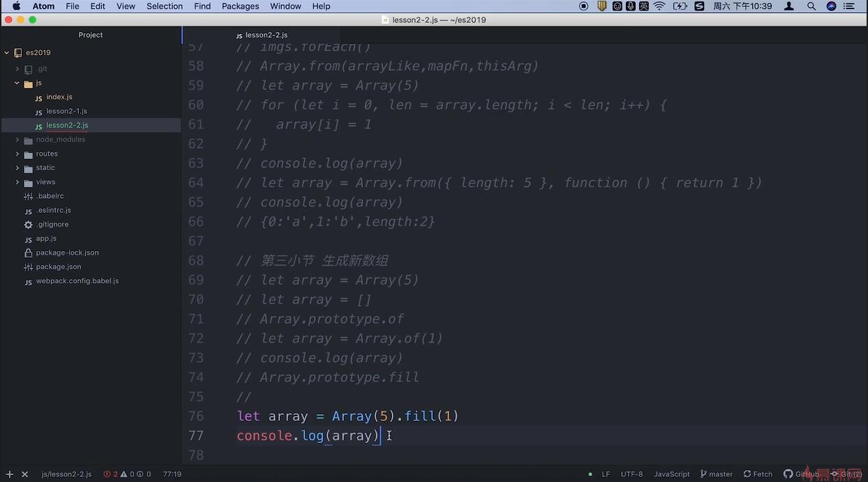Viewport: 868px width, 482px height.
Task: Open Siri from menu bar
Action: [x=831, y=6]
